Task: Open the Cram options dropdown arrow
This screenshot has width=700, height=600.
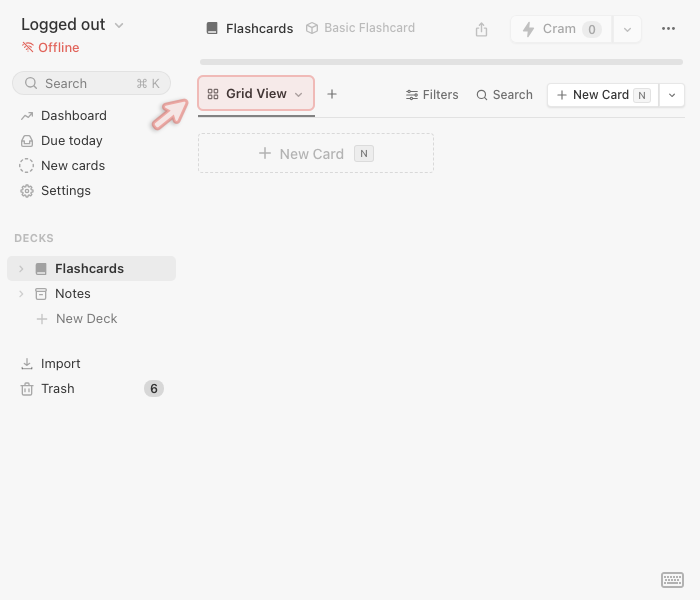Action: (627, 29)
